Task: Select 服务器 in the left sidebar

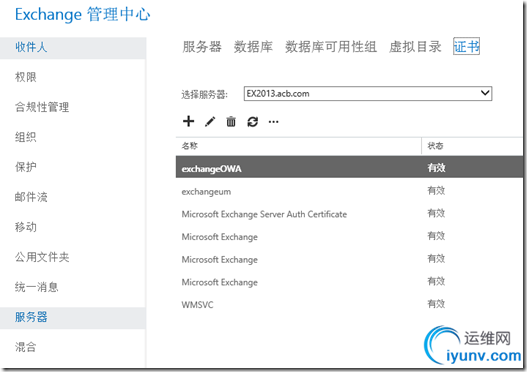Action: [x=73, y=317]
